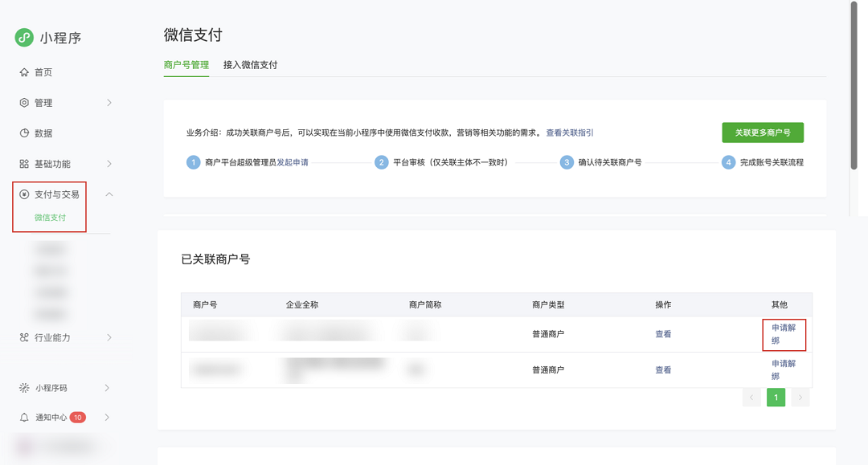Click the 数据 pie chart icon
This screenshot has height=465, width=868.
tap(24, 133)
